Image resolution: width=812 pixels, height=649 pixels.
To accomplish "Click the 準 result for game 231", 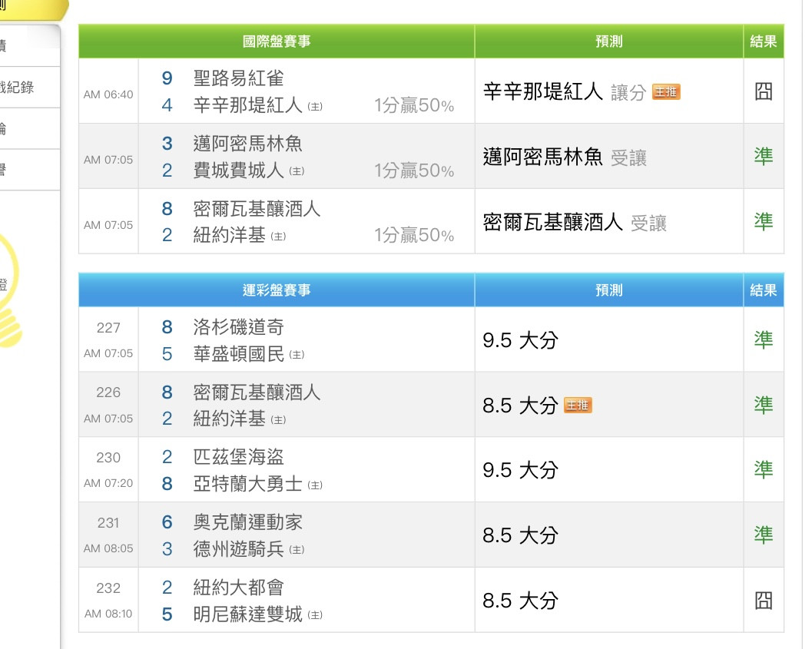I will point(764,535).
